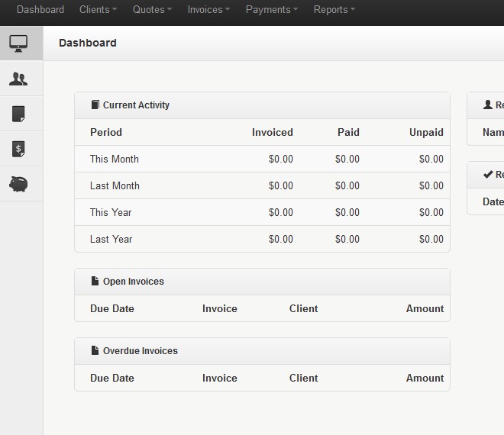
Task: Click the monitor dashboard sidebar icon
Action: pyautogui.click(x=19, y=43)
